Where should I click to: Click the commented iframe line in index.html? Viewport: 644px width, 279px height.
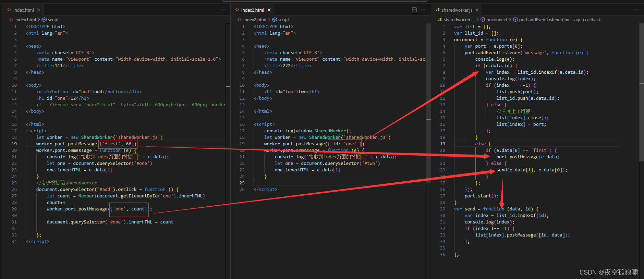(131, 105)
